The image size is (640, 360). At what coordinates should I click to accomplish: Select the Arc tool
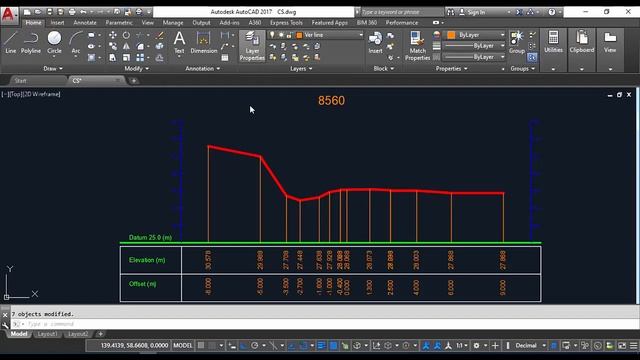pyautogui.click(x=76, y=43)
